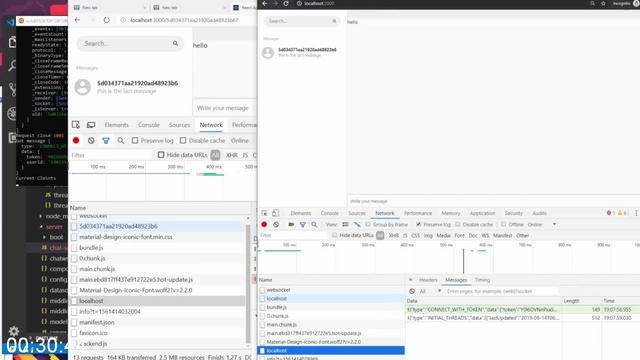Click the timeline marker in right network overview

[x=464, y=260]
